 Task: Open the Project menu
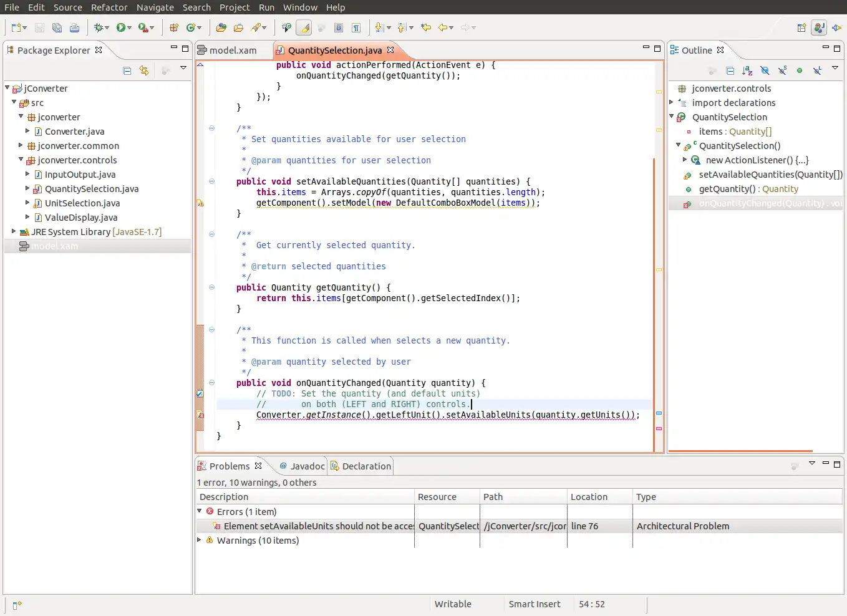coord(235,7)
